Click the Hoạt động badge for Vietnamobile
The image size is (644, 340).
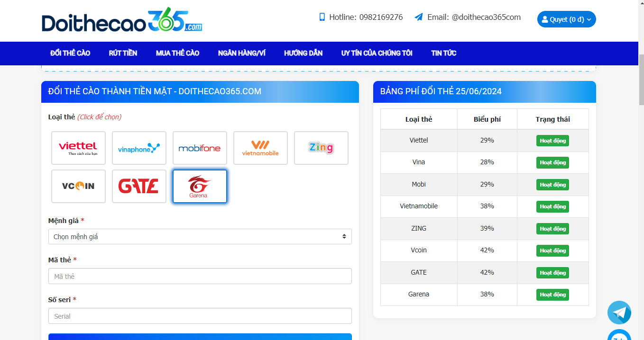552,206
